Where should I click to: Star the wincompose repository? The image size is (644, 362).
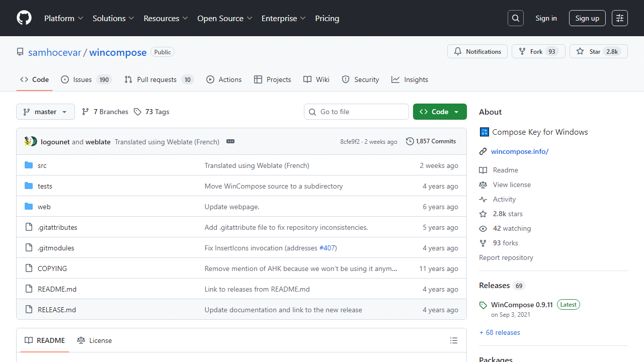(598, 51)
